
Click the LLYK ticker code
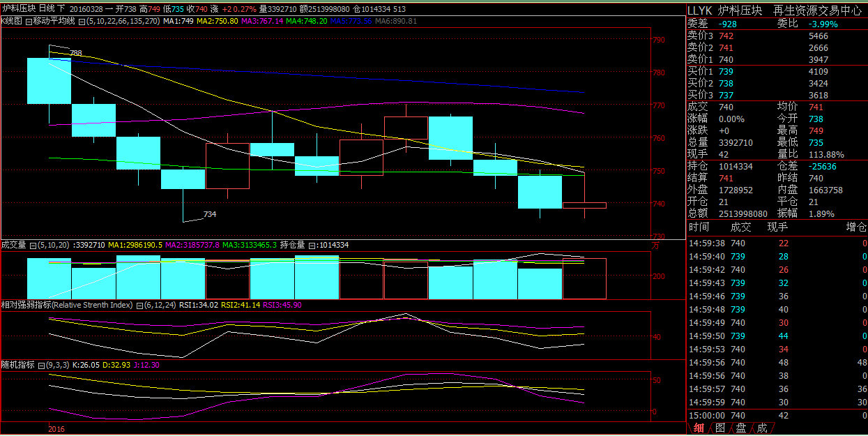700,10
